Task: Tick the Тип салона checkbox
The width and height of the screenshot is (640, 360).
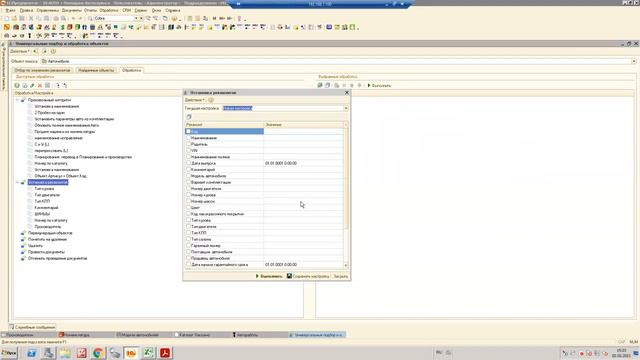Action: point(188,239)
